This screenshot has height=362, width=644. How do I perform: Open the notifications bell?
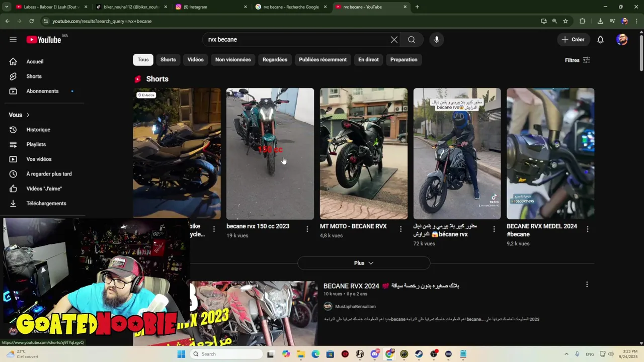[x=600, y=40]
